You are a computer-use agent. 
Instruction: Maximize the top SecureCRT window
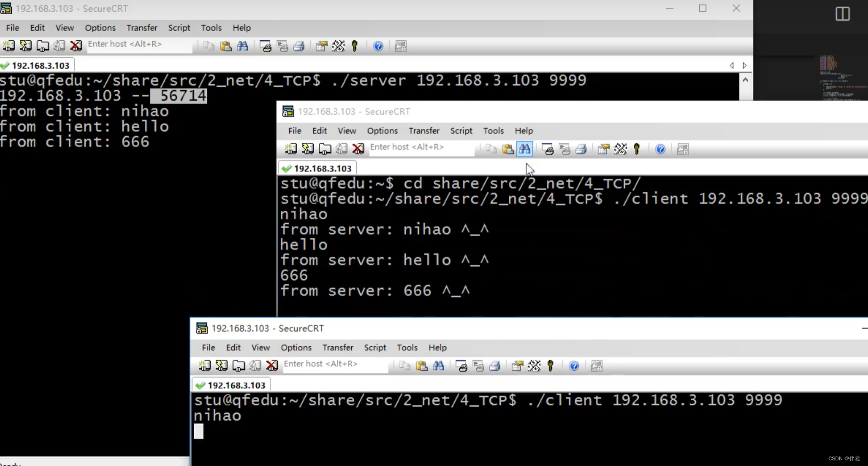pyautogui.click(x=702, y=8)
